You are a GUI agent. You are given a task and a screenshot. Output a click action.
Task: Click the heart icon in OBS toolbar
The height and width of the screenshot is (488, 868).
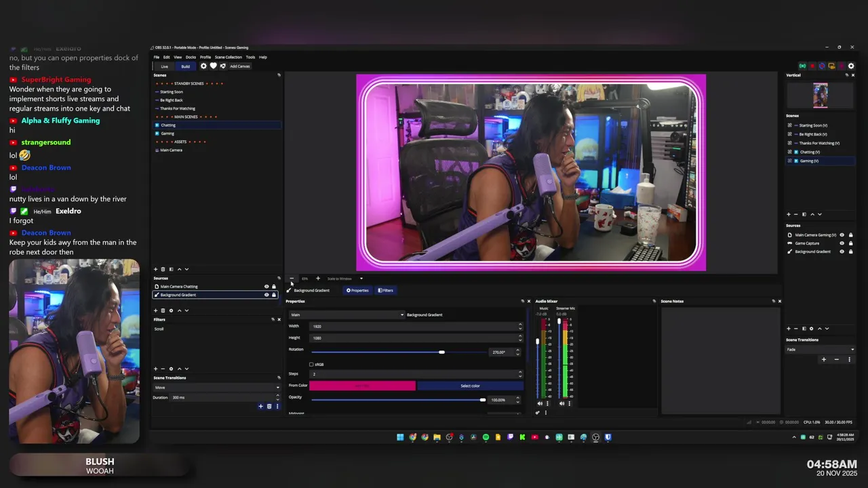[x=213, y=66]
